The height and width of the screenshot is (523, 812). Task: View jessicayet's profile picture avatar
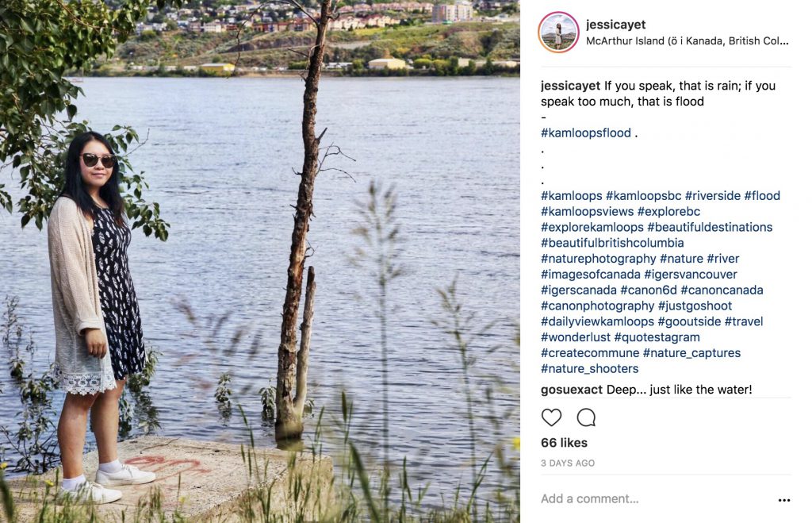click(x=558, y=33)
